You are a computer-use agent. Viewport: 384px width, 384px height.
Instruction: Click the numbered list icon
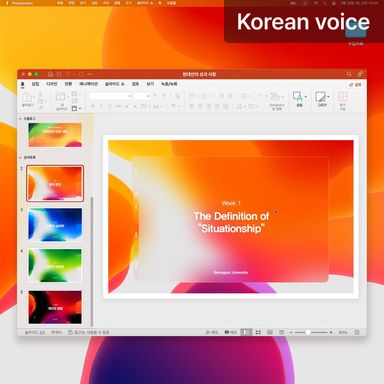(x=204, y=96)
